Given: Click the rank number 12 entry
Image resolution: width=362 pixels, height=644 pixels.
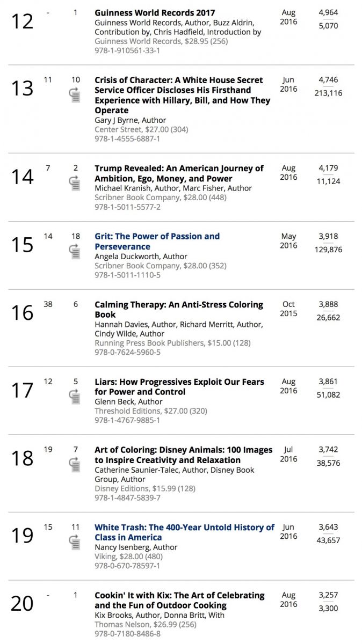Looking at the screenshot, I should pyautogui.click(x=22, y=21).
